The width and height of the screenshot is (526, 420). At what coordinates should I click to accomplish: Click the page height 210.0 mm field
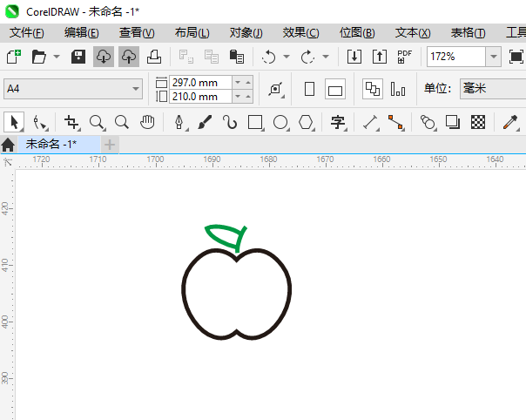click(200, 97)
